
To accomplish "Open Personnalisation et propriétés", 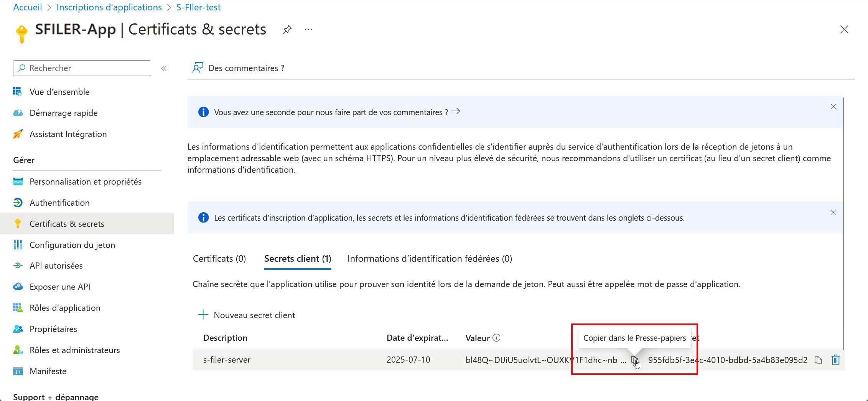I will (x=86, y=182).
